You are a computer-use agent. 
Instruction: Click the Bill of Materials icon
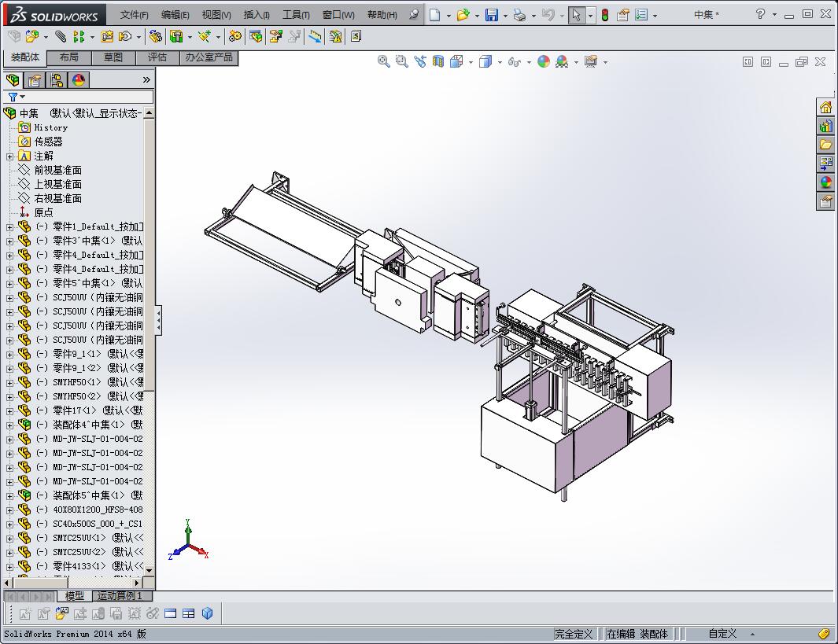(256, 36)
